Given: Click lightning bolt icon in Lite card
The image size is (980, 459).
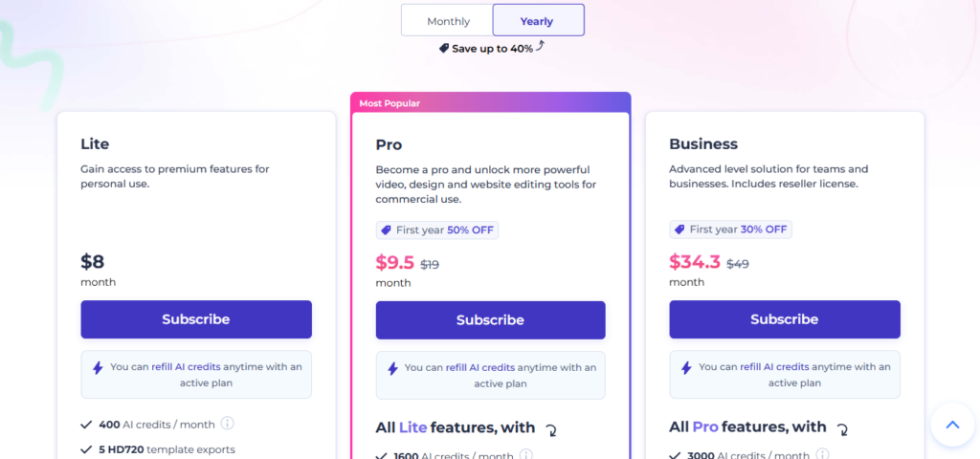Looking at the screenshot, I should tap(98, 367).
